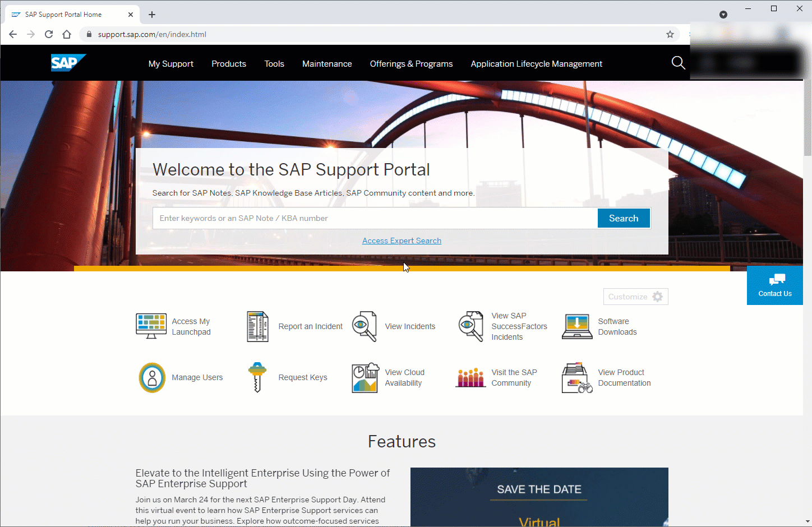Click the blue Search button
Viewport: 812px width, 527px height.
click(x=624, y=218)
